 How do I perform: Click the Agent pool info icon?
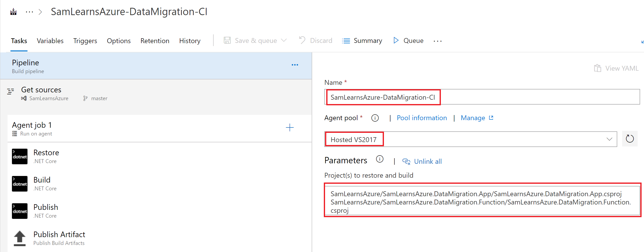point(375,118)
